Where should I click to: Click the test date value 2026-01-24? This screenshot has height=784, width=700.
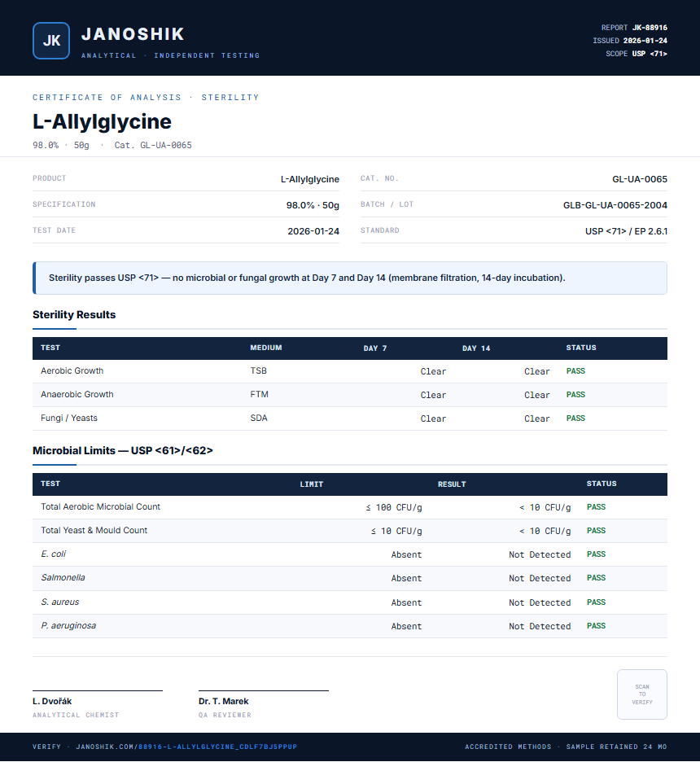313,231
